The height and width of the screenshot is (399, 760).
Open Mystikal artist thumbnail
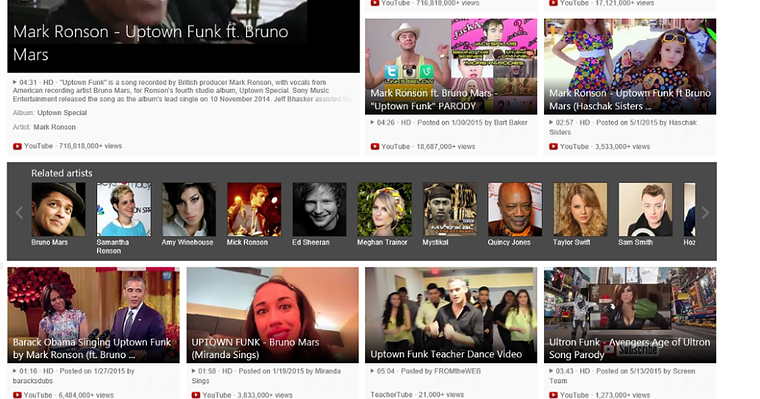[x=450, y=209]
